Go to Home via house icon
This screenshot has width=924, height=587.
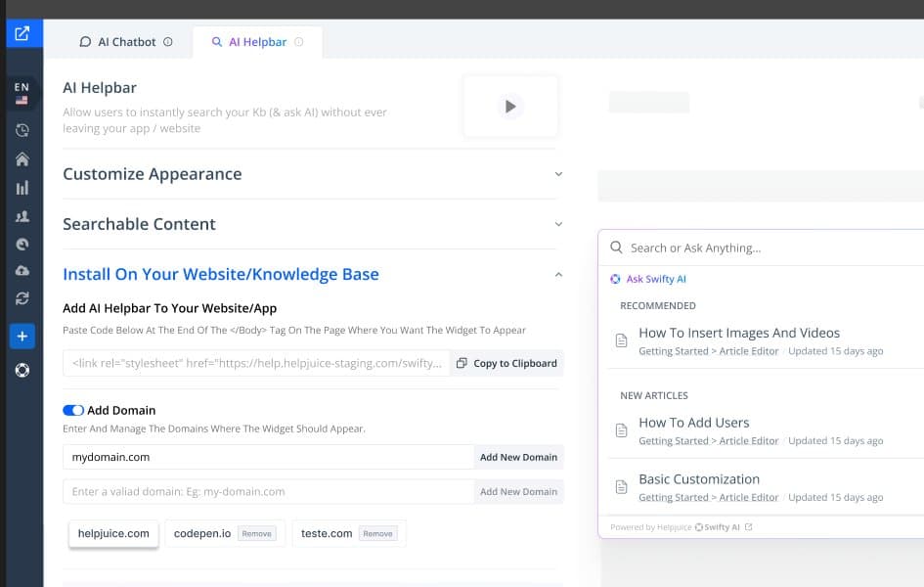(x=22, y=159)
